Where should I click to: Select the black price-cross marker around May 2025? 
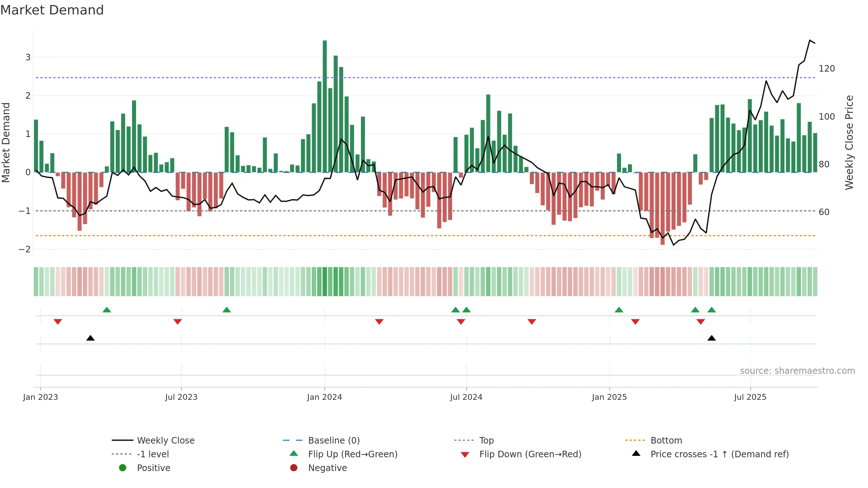pos(711,338)
